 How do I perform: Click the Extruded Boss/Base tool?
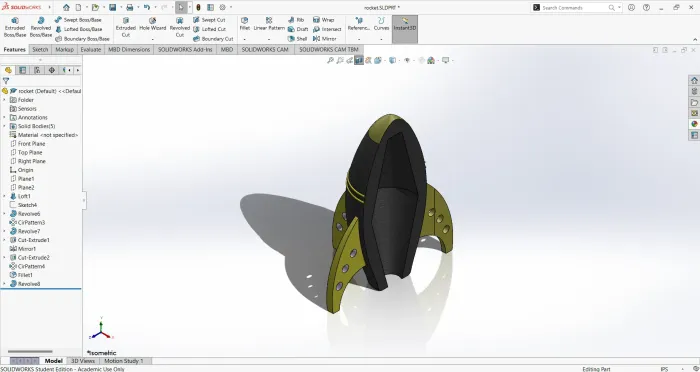[15, 27]
